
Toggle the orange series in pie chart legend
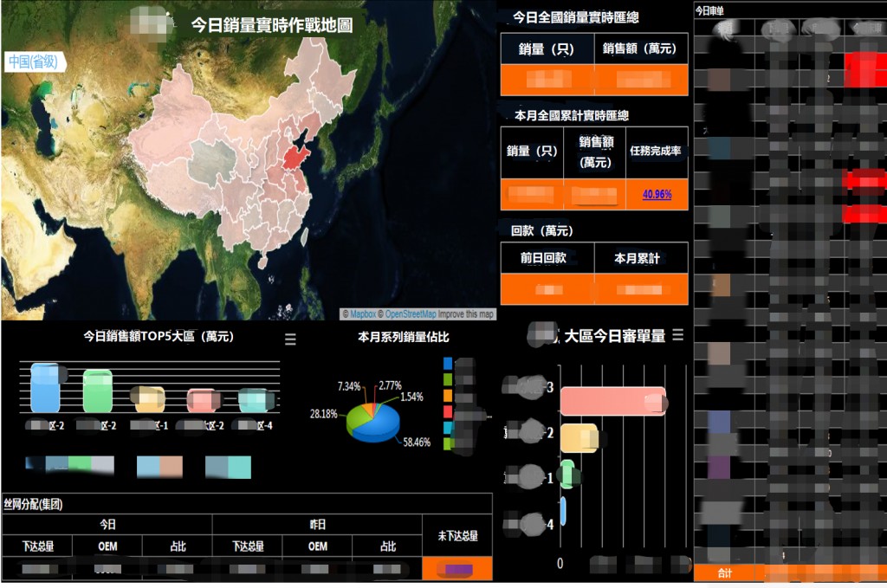448,396
